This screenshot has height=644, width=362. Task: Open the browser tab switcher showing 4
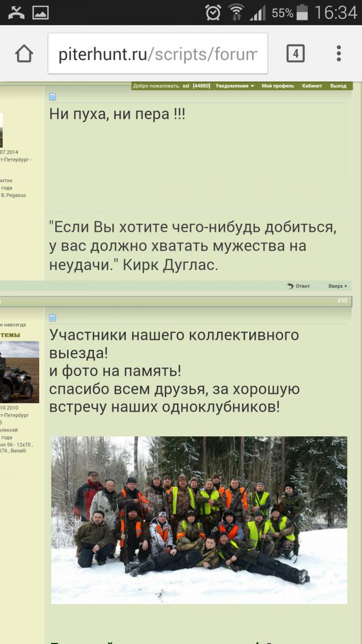(295, 54)
